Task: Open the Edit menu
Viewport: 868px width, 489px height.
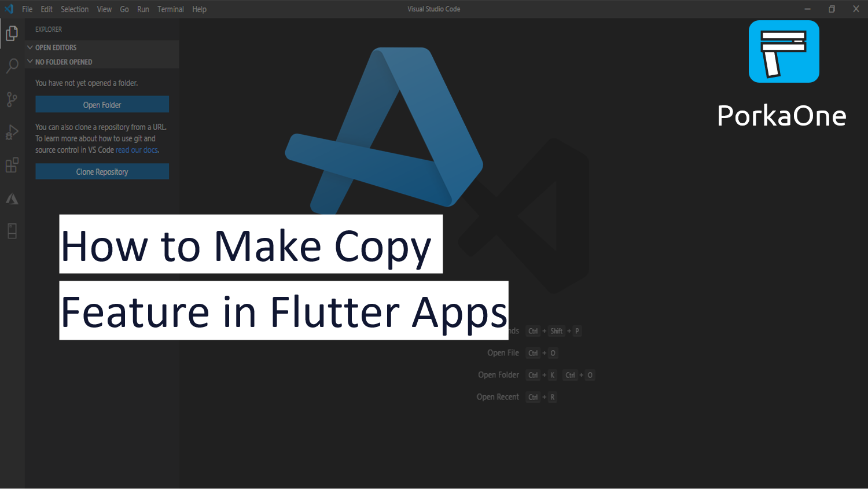Action: (46, 9)
